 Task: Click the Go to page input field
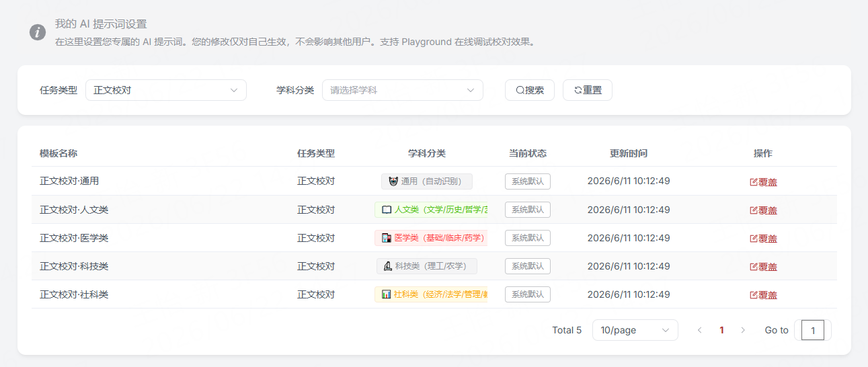[x=813, y=330]
